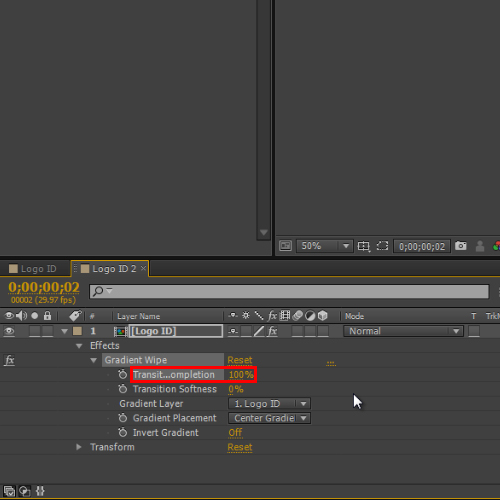Screen dimensions: 500x500
Task: Hide the Logo ID layer eye
Action: (x=9, y=331)
